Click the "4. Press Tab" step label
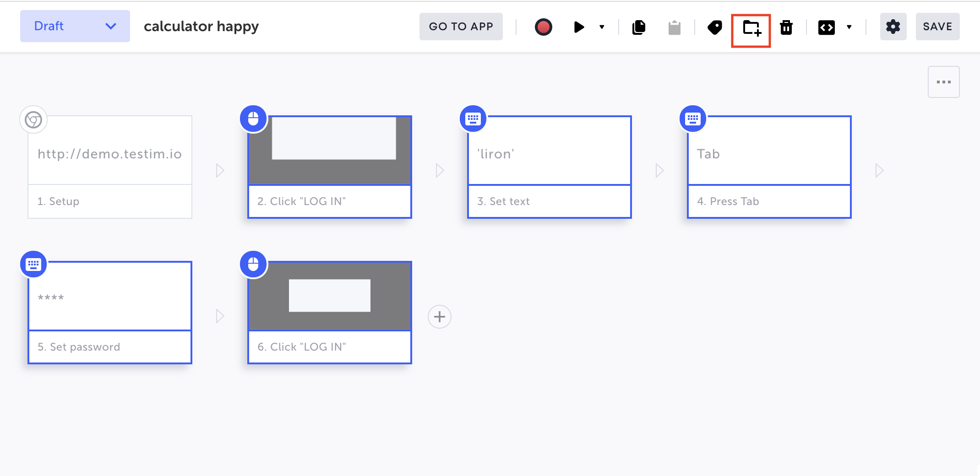The image size is (980, 476). point(728,201)
